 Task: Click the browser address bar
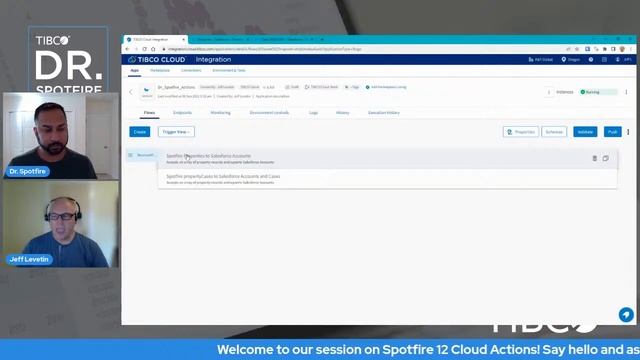click(x=363, y=49)
